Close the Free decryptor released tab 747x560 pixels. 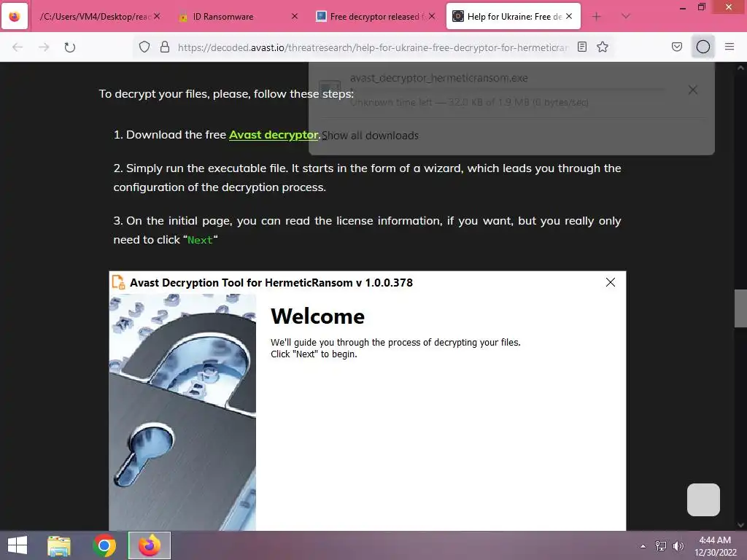point(432,17)
